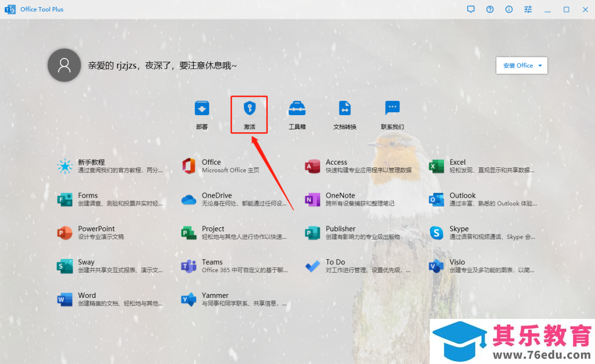This screenshot has height=364, width=595.
Task: Click the Sway app icon
Action: tap(65, 266)
